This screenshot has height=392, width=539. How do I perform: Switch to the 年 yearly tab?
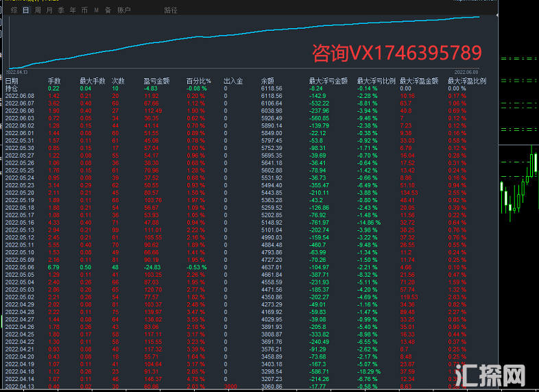pyautogui.click(x=71, y=10)
